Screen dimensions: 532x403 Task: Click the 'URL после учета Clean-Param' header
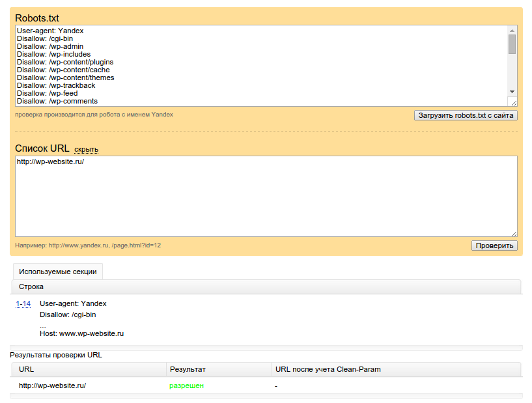click(x=328, y=369)
